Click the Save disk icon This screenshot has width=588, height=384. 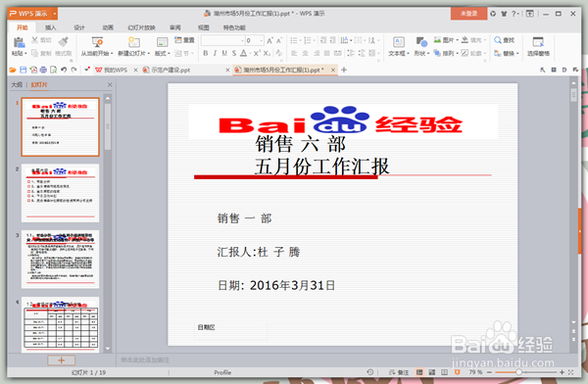24,70
